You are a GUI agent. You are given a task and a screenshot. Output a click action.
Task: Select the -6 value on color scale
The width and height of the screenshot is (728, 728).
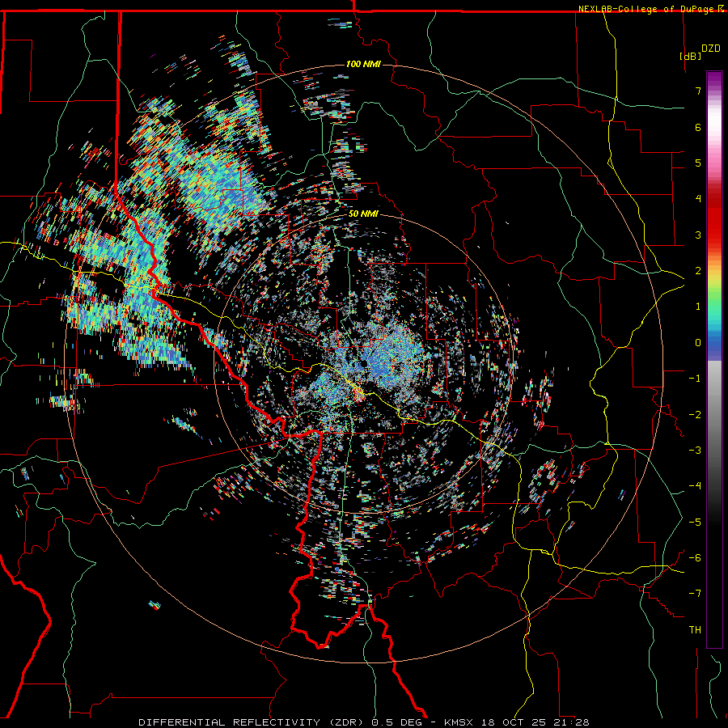click(x=695, y=558)
